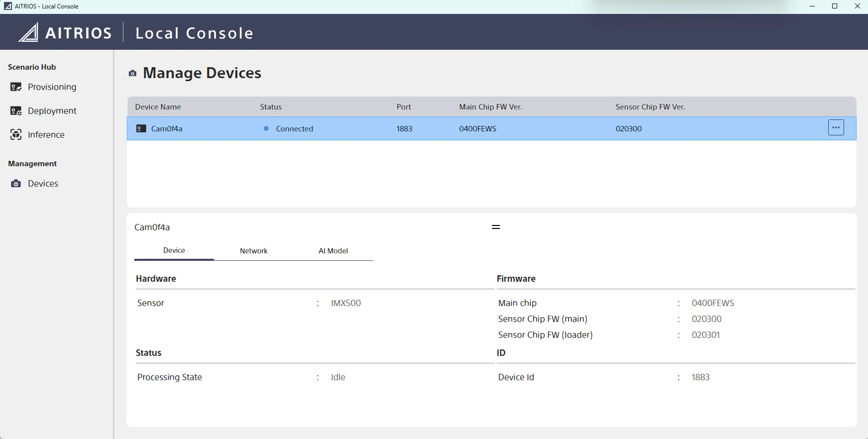Click the panel resize handle above tabs
Image resolution: width=868 pixels, height=439 pixels.
[496, 227]
